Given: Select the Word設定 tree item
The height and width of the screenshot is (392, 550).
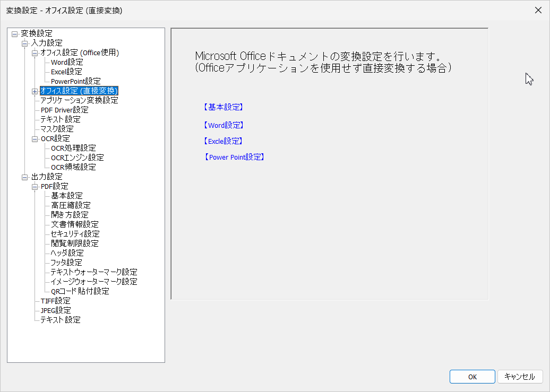Looking at the screenshot, I should (x=66, y=62).
